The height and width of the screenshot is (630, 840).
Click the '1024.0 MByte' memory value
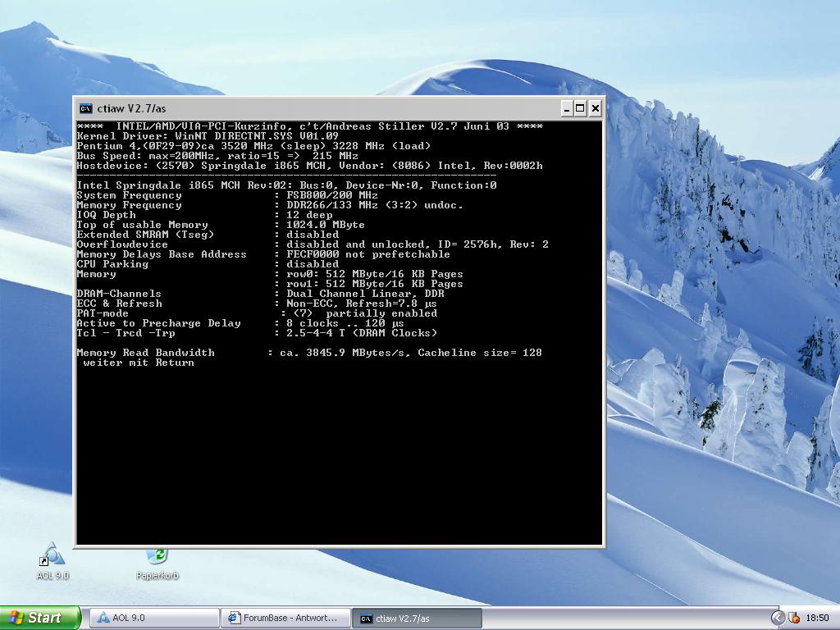click(x=325, y=225)
